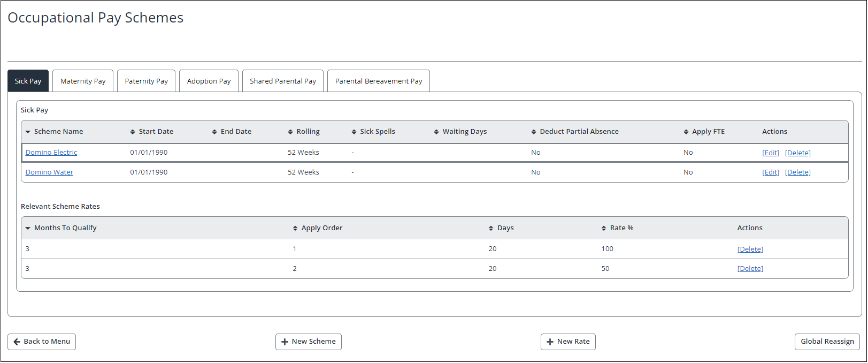The width and height of the screenshot is (868, 363).
Task: Click the 50 rate percentage cell
Action: click(x=605, y=269)
